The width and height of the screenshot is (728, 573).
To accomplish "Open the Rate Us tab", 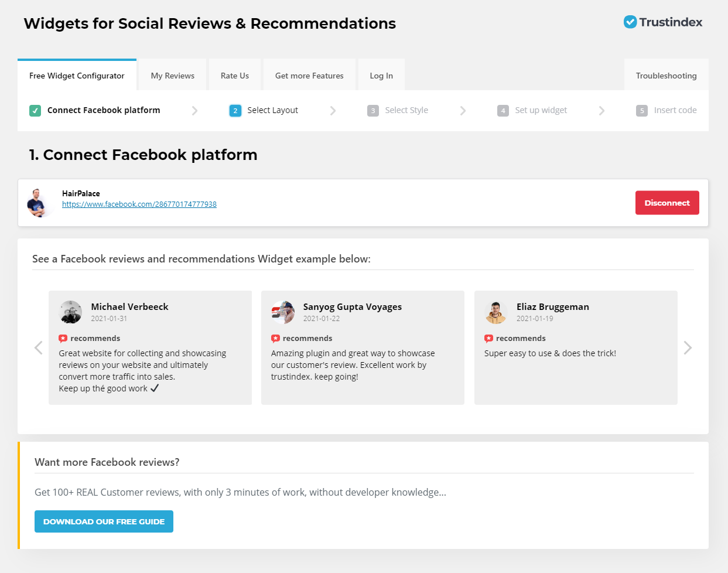I will click(235, 76).
